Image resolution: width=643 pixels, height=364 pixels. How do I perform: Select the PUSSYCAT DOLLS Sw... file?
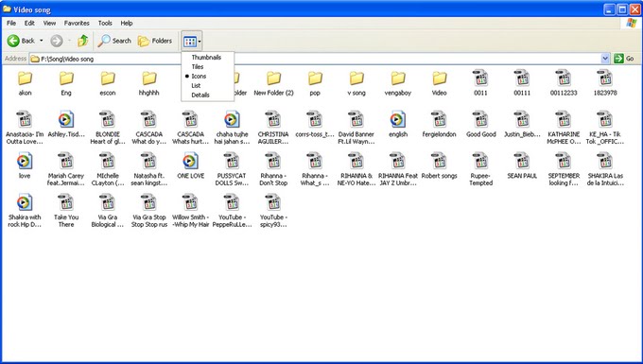[232, 169]
